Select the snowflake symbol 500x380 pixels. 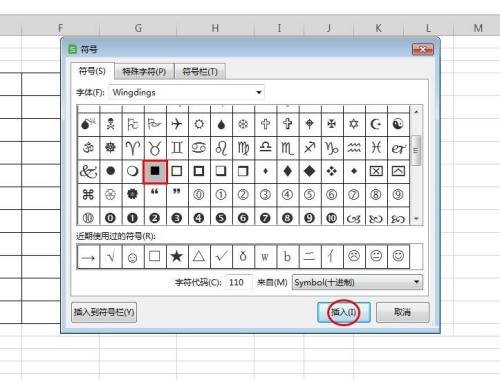click(243, 124)
